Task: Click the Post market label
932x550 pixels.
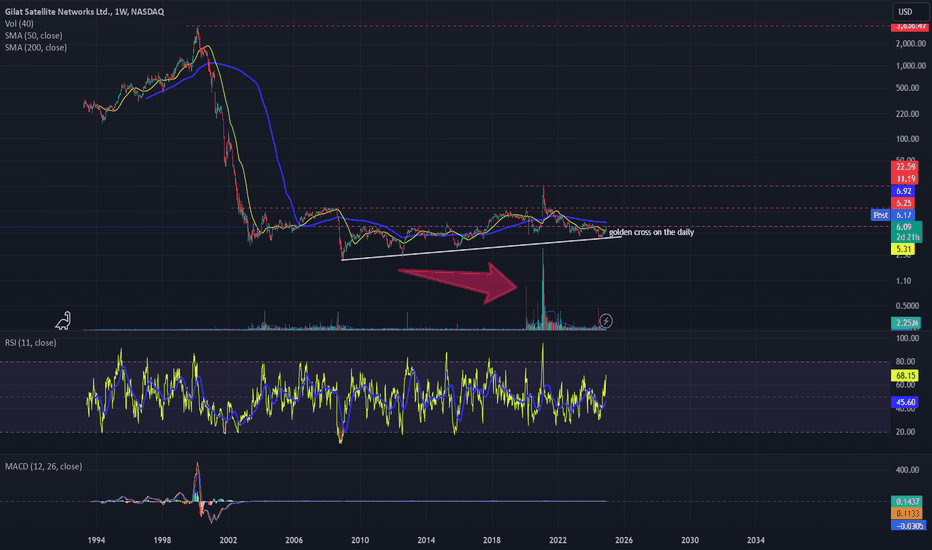Action: tap(881, 215)
